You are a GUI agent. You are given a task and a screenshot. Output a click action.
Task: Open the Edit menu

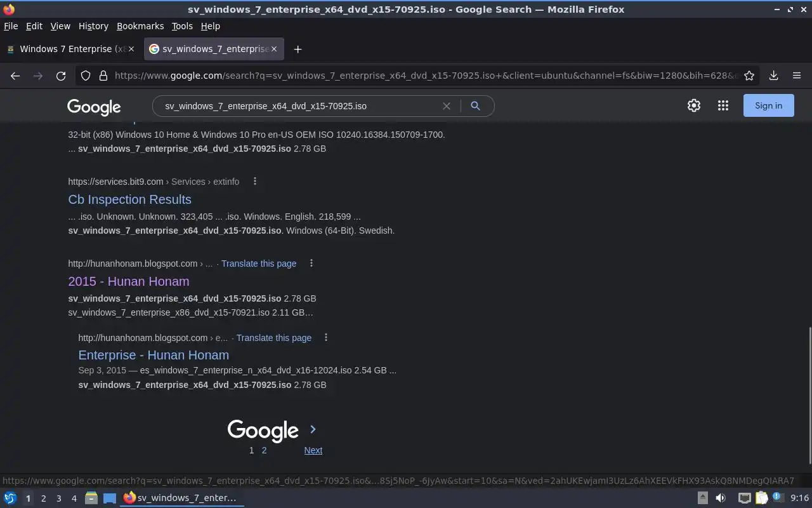pyautogui.click(x=34, y=26)
